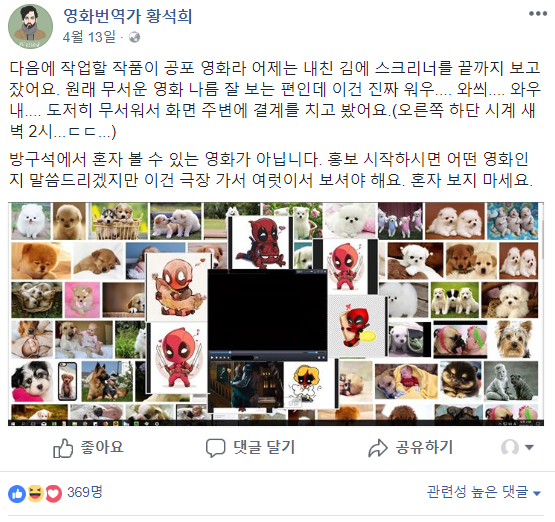Screen dimensions: 555x522
Task: Click the blue like reaction icon
Action: pos(17,494)
